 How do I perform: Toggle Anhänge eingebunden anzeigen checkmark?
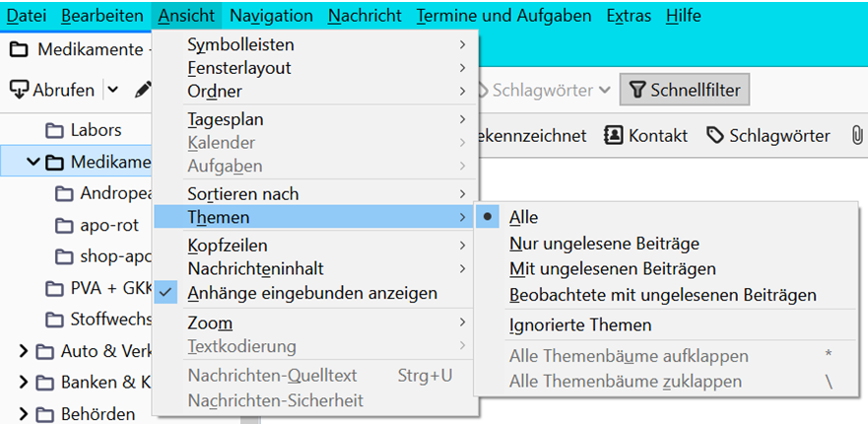coord(167,293)
